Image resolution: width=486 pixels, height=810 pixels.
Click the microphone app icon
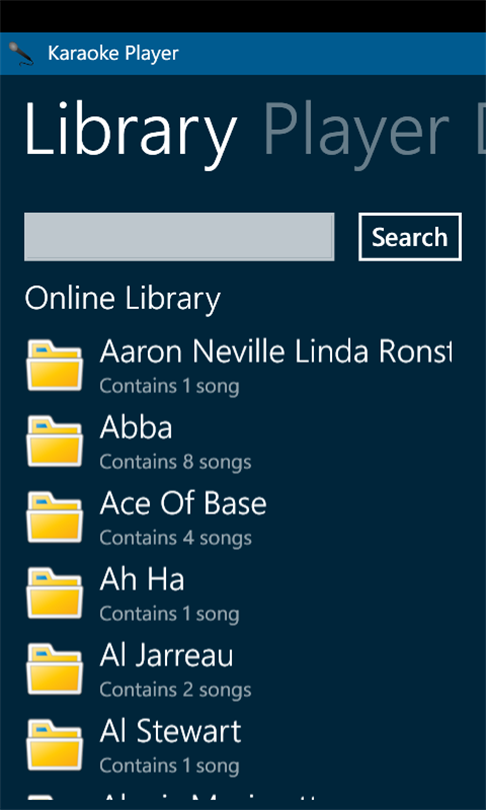click(x=21, y=54)
